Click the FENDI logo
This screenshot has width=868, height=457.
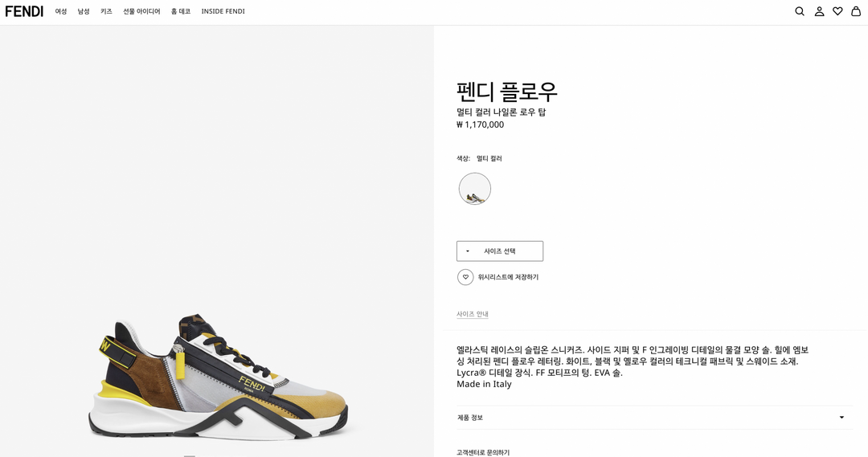click(x=24, y=11)
